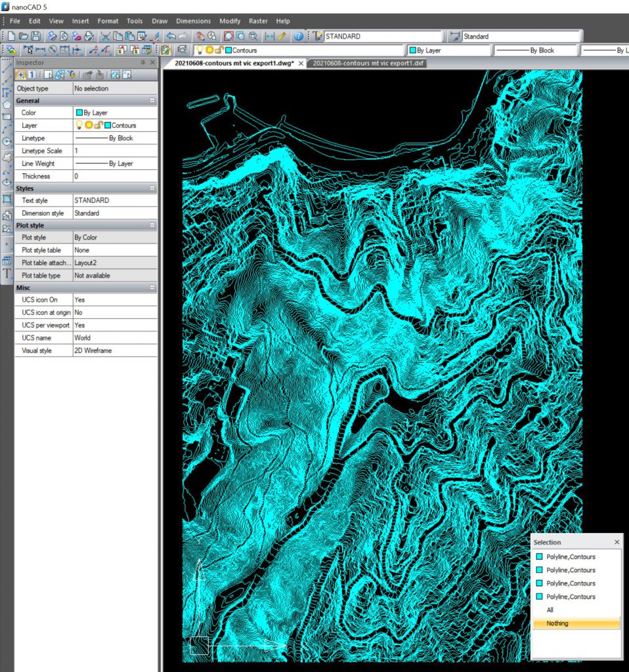Switch to the export1.dxf document tab
This screenshot has height=672, width=629.
pos(368,64)
